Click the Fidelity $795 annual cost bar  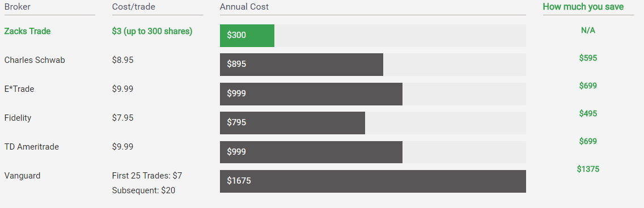[293, 122]
